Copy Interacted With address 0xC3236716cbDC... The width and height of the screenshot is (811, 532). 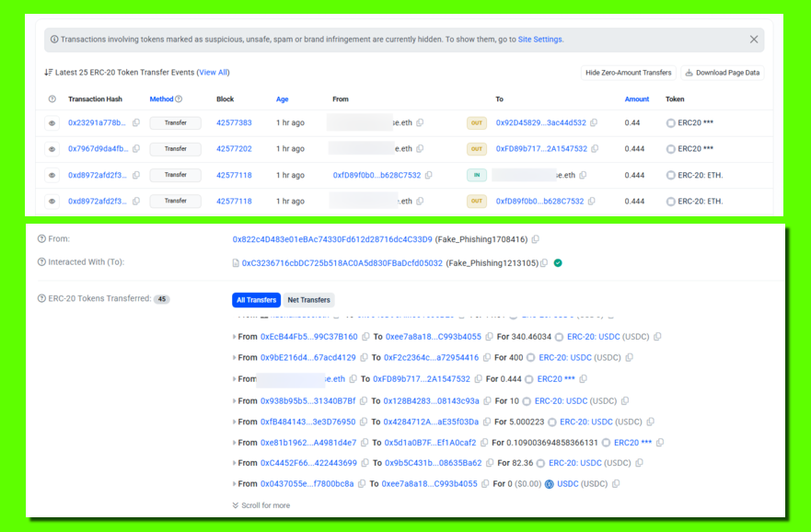544,263
